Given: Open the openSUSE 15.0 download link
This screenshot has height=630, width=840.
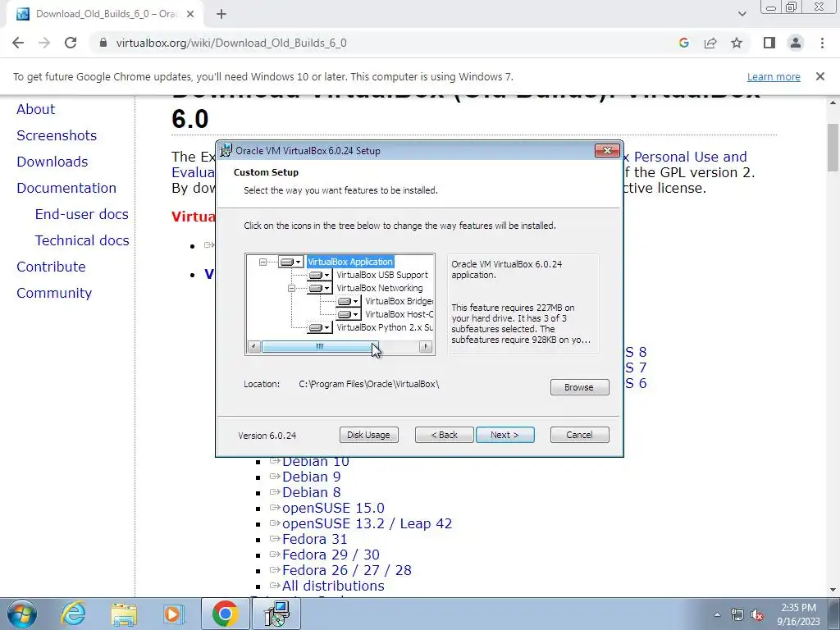Looking at the screenshot, I should pos(333,508).
